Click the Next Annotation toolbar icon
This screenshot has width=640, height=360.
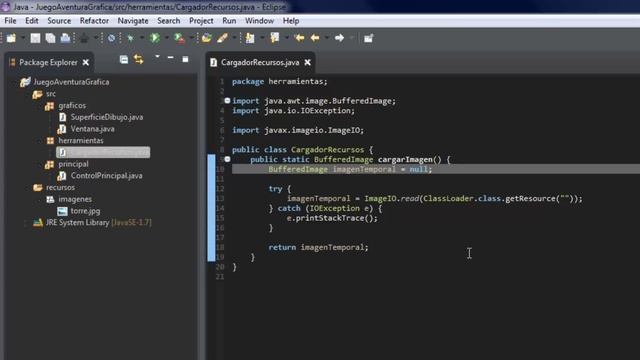[250, 38]
